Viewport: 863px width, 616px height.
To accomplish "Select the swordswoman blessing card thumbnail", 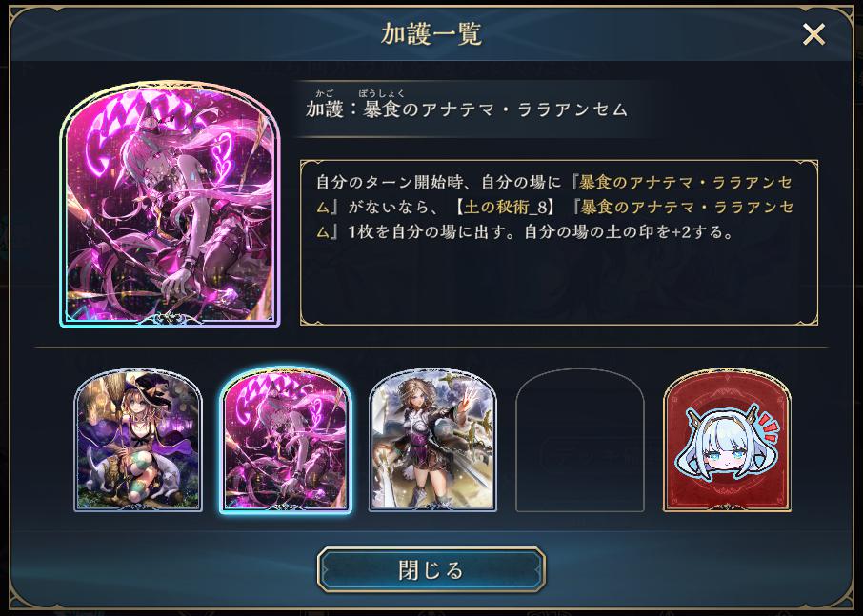I will [432, 440].
